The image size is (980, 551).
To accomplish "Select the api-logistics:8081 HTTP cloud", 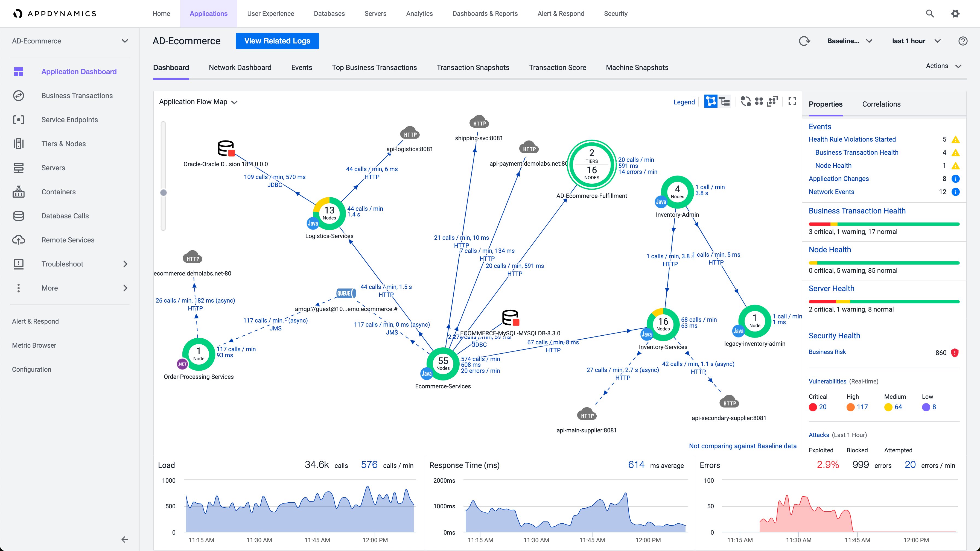I will click(410, 133).
